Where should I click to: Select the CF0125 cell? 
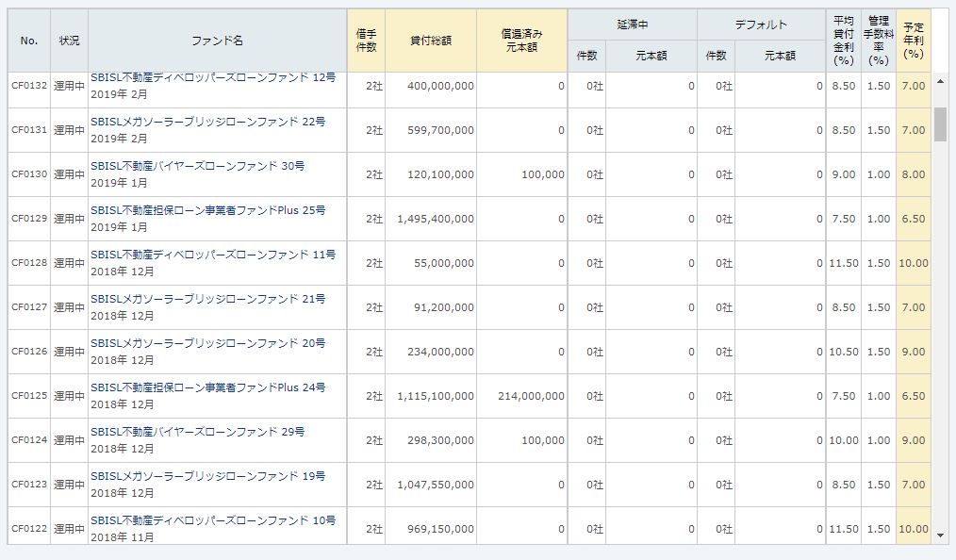click(x=29, y=396)
